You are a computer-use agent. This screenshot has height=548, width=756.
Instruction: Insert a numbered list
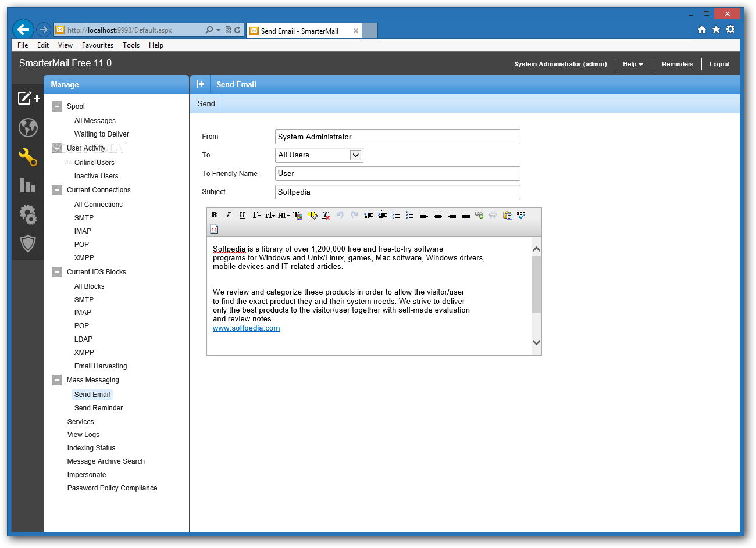pyautogui.click(x=396, y=215)
